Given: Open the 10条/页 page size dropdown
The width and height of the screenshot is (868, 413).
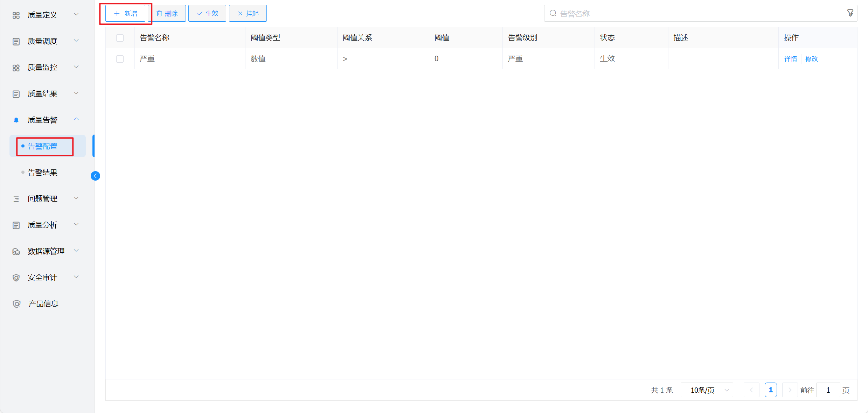Looking at the screenshot, I should coord(707,390).
